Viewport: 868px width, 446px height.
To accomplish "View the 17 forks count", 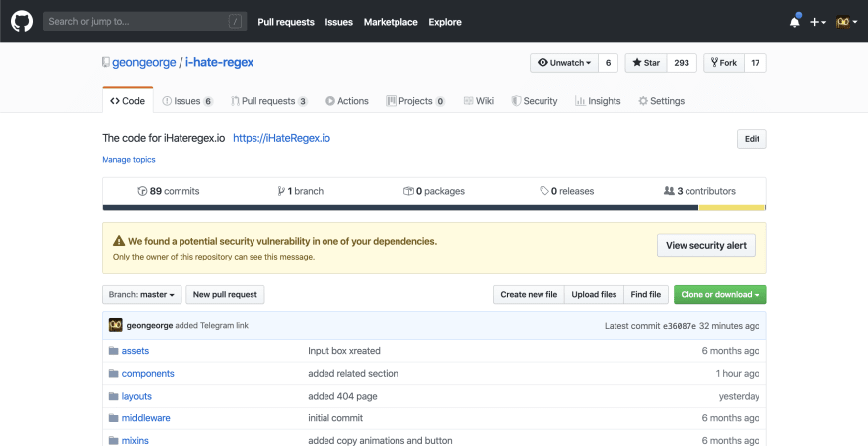I will (756, 63).
